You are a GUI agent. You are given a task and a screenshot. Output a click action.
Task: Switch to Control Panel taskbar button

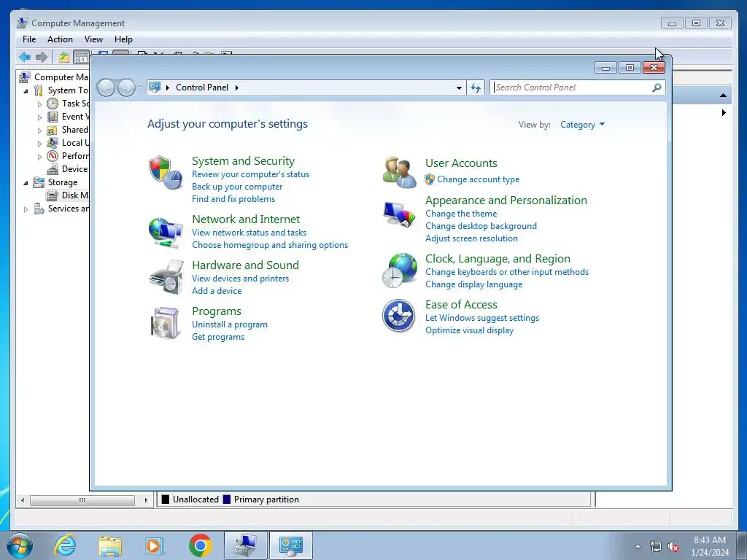291,545
